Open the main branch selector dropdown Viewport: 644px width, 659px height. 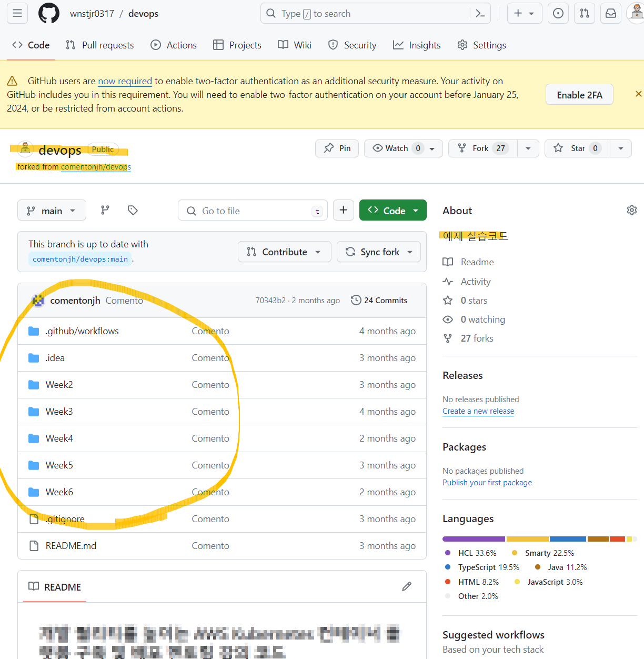point(52,211)
